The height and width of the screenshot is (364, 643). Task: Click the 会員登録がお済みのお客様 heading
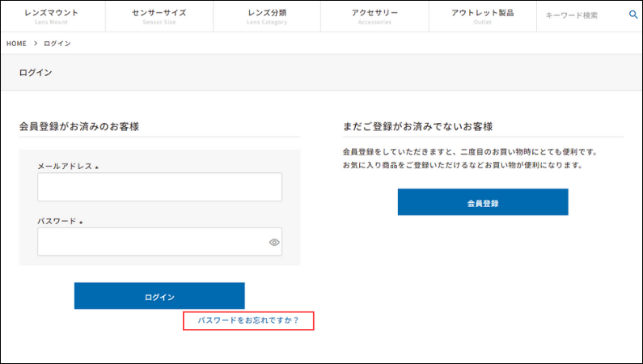tap(79, 126)
